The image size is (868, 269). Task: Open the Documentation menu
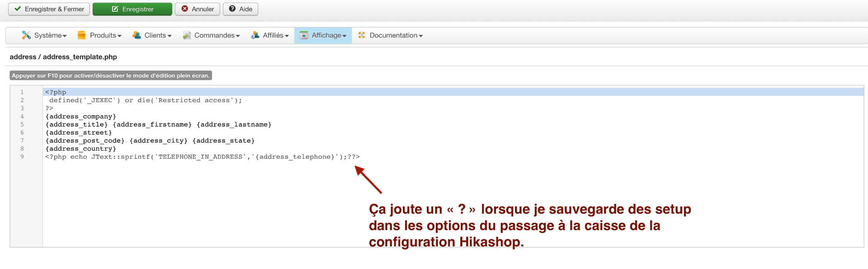(390, 35)
